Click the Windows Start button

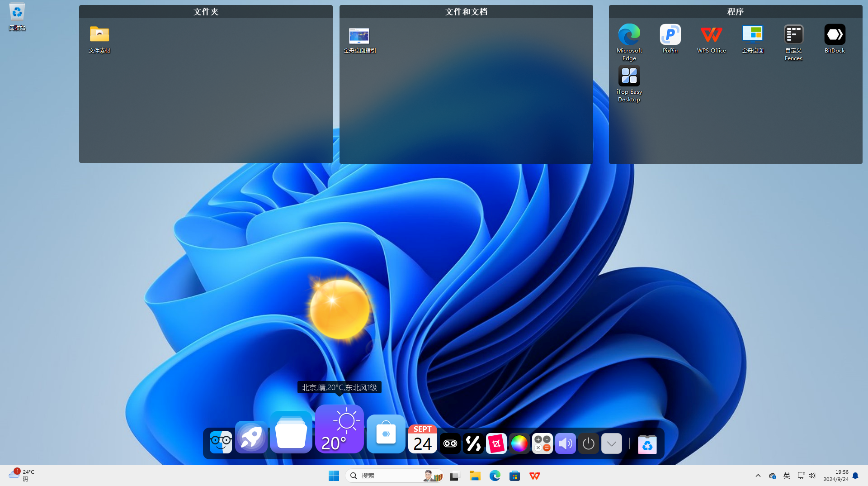(x=334, y=476)
